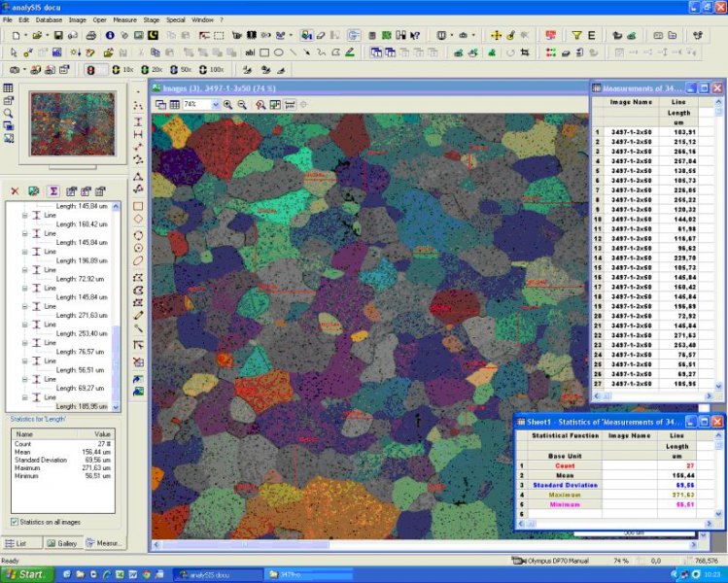Click the Print icon in top toolbar
Viewport: 728px width, 583px height.
(91, 35)
